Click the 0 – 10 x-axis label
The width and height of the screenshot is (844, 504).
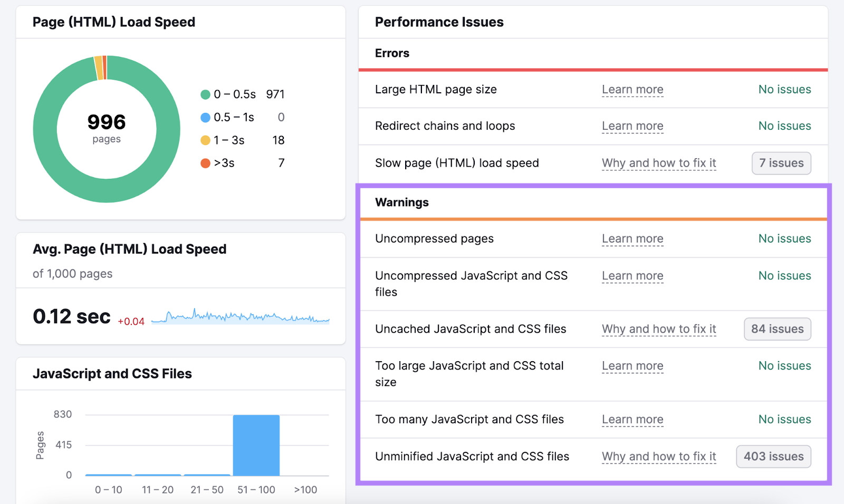pyautogui.click(x=109, y=490)
